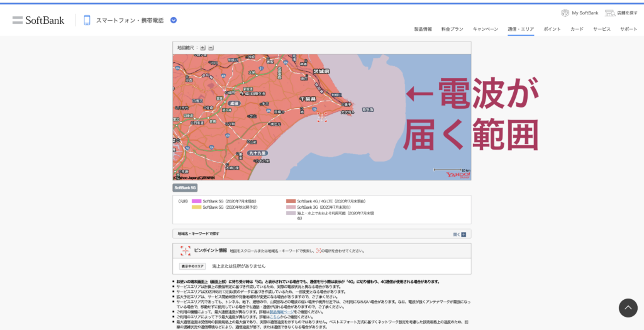The image size is (644, 330).
Task: Click the 開く plus icon
Action: coord(464,234)
